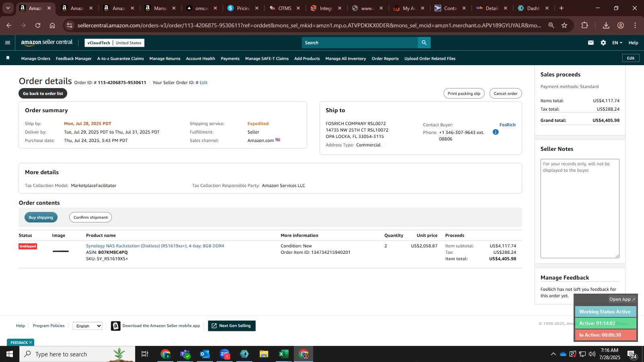Viewport: 644px width, 362px height.
Task: Click Cancel order button
Action: 506,93
